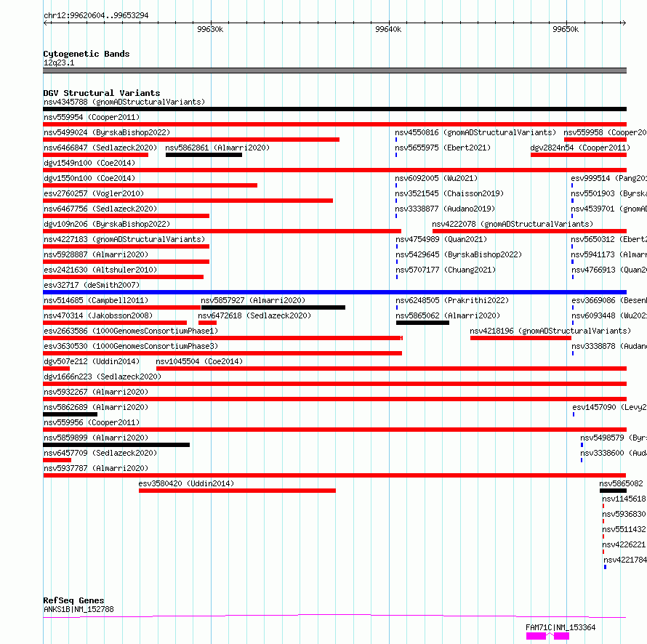Select nsv6457709 (Sedlazeck2020) label
Viewport: 647px width, 644px height.
(x=100, y=453)
